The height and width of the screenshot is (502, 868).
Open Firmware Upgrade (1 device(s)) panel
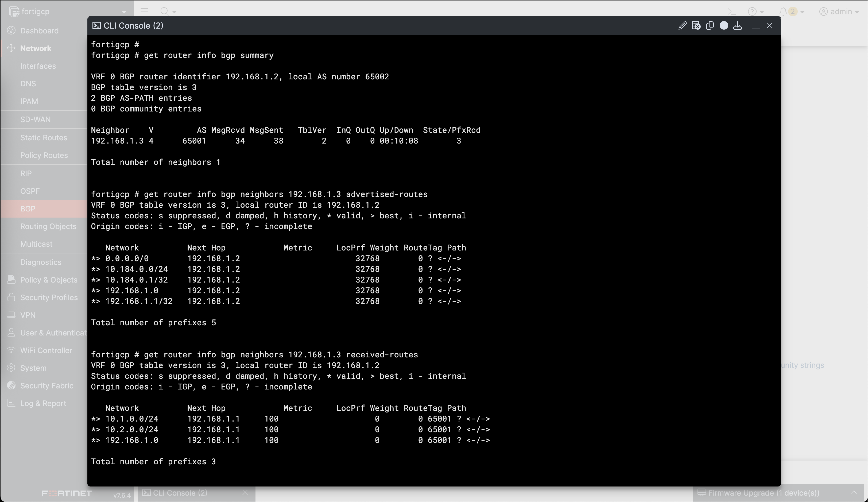click(763, 493)
